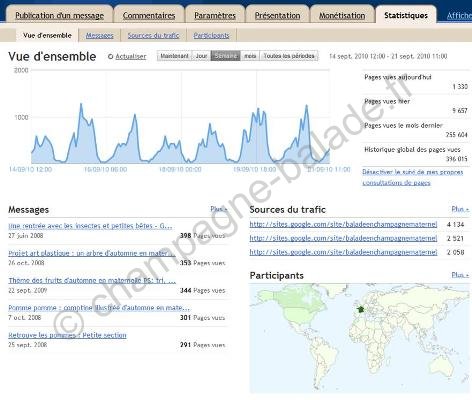Open Plus link in Messages section

(219, 209)
